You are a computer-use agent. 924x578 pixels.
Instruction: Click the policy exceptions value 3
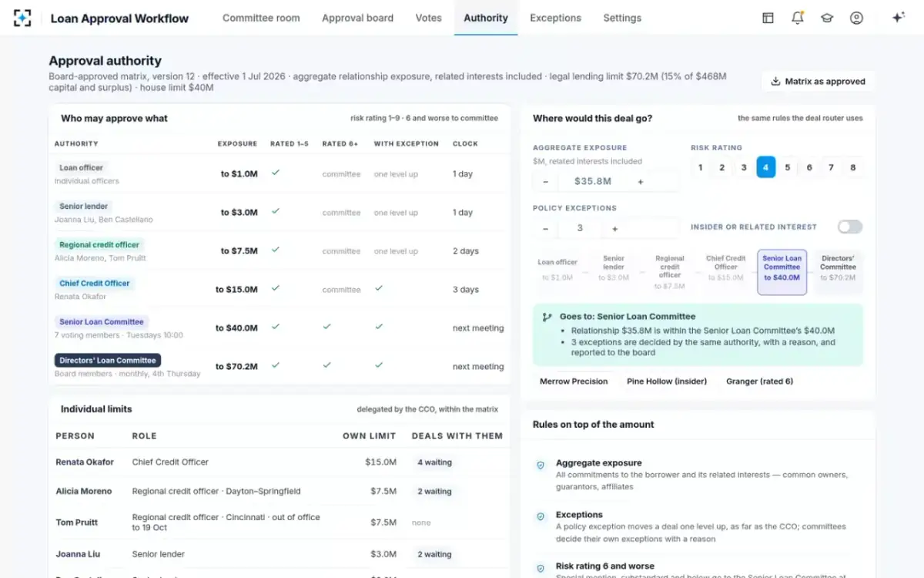[580, 228]
